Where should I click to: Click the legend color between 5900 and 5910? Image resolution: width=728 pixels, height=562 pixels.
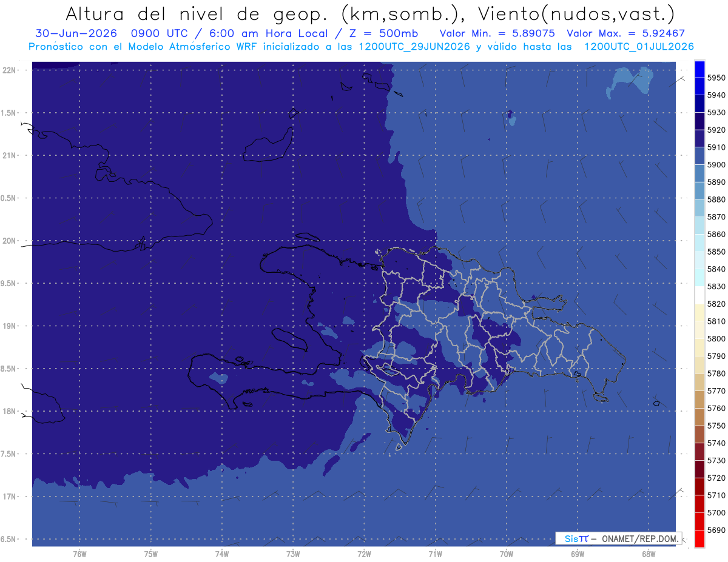pos(699,156)
